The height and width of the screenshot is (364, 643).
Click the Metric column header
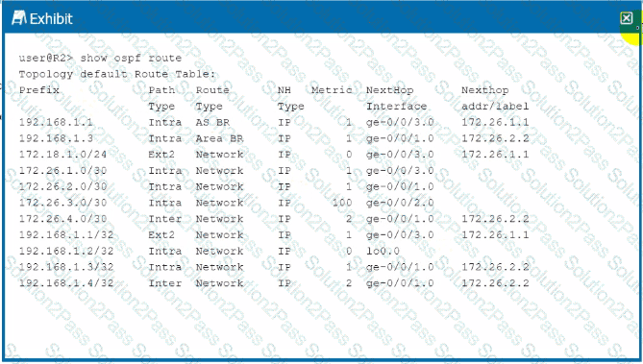coord(332,89)
